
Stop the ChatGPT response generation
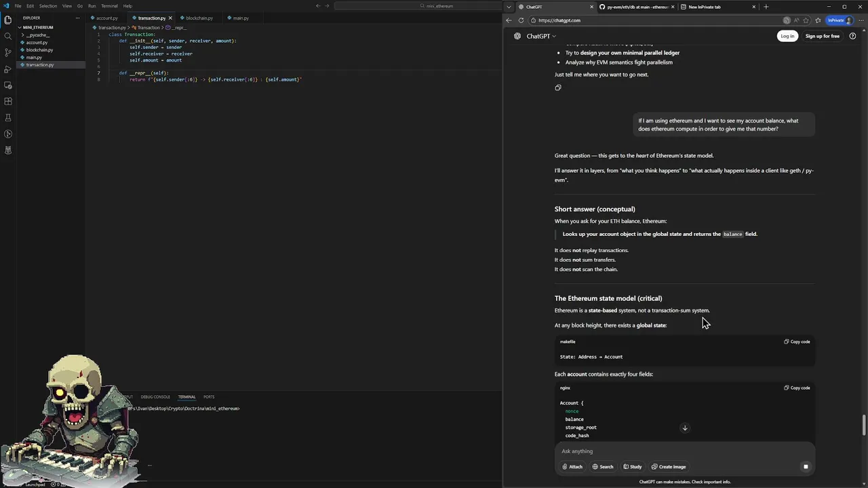[x=806, y=466]
